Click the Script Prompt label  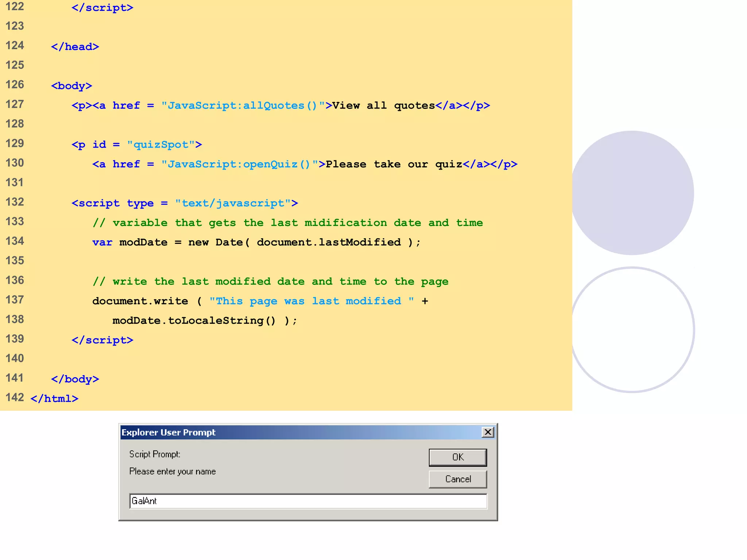coord(155,454)
